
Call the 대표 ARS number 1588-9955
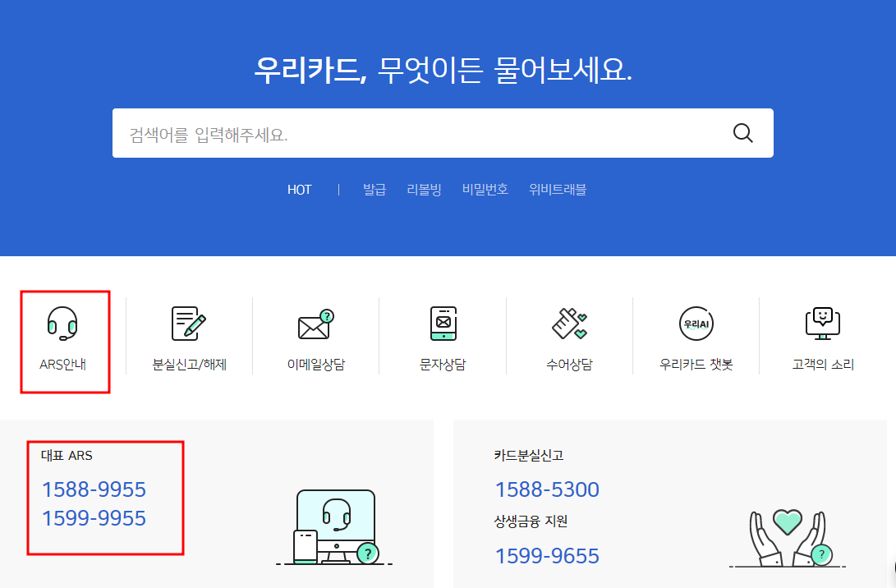(94, 489)
